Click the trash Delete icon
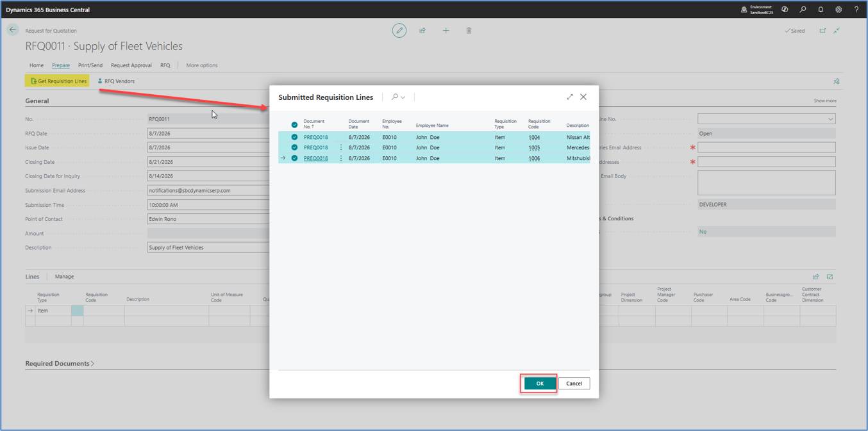Viewport: 868px width, 431px height. point(469,30)
